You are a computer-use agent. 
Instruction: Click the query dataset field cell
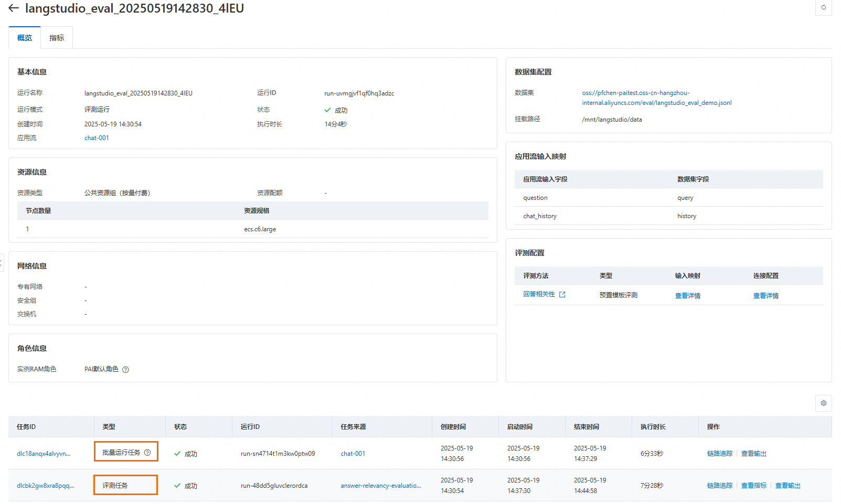point(685,198)
